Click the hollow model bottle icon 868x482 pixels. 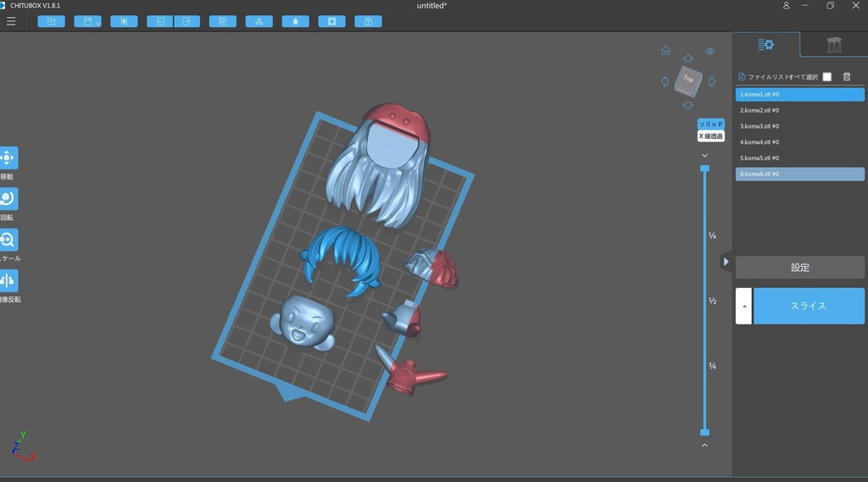click(295, 21)
